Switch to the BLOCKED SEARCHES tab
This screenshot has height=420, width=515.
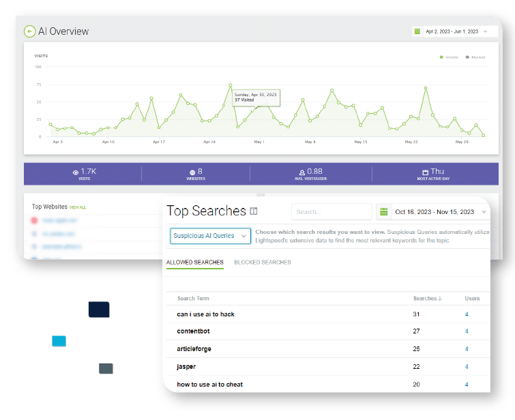(x=263, y=262)
